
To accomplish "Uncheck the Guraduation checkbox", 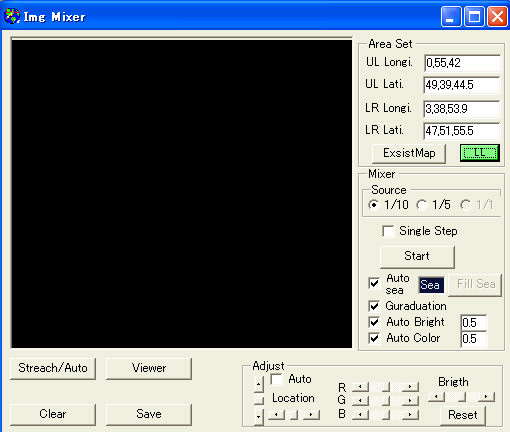I will click(x=374, y=306).
